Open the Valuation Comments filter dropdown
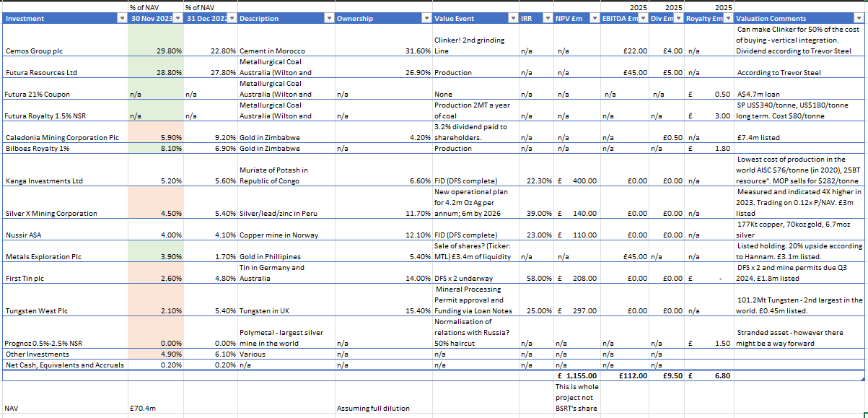This screenshot has width=868, height=418. pos(859,19)
